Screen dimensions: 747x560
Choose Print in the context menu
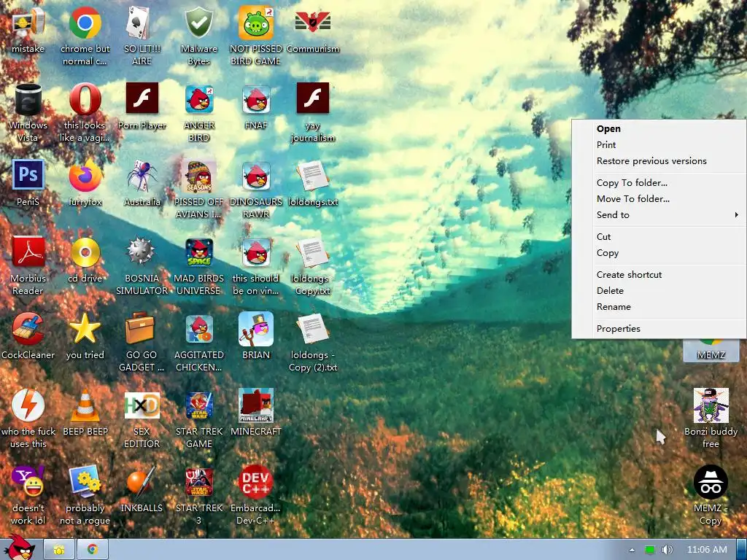click(659, 145)
